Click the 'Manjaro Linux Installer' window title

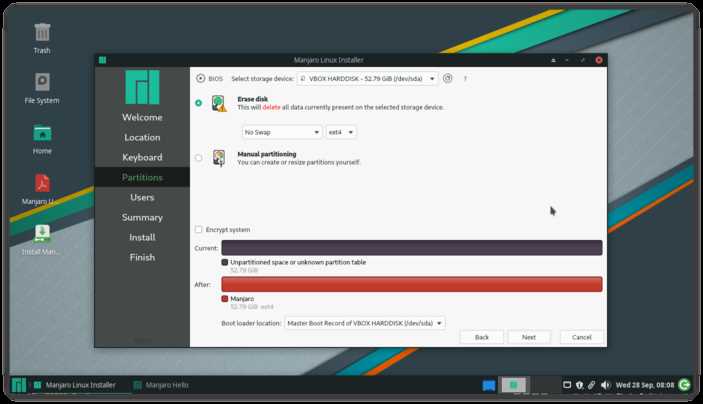(x=329, y=60)
